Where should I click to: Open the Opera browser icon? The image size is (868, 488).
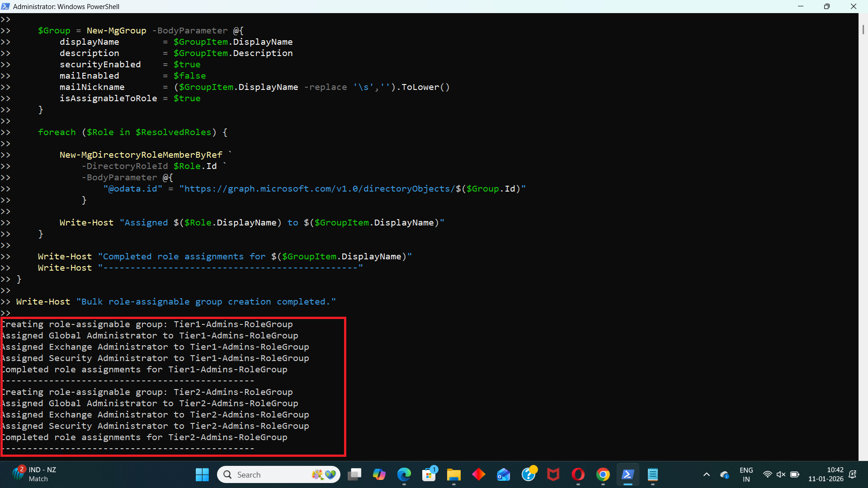(578, 474)
